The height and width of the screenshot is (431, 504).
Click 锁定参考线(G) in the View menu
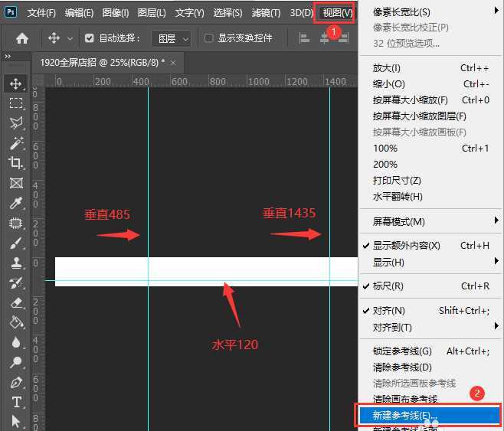[x=402, y=351]
